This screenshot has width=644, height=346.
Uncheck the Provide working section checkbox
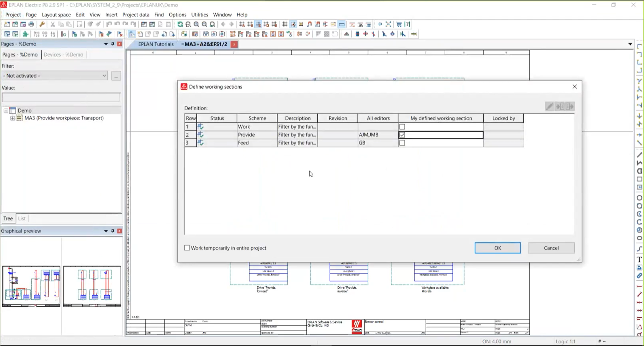click(x=402, y=135)
